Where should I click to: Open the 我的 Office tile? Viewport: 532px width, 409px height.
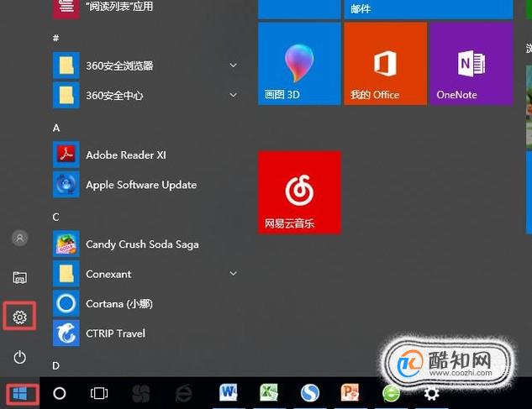(x=386, y=64)
